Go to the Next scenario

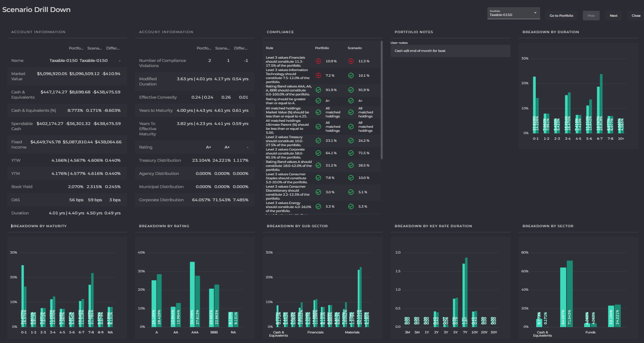614,16
